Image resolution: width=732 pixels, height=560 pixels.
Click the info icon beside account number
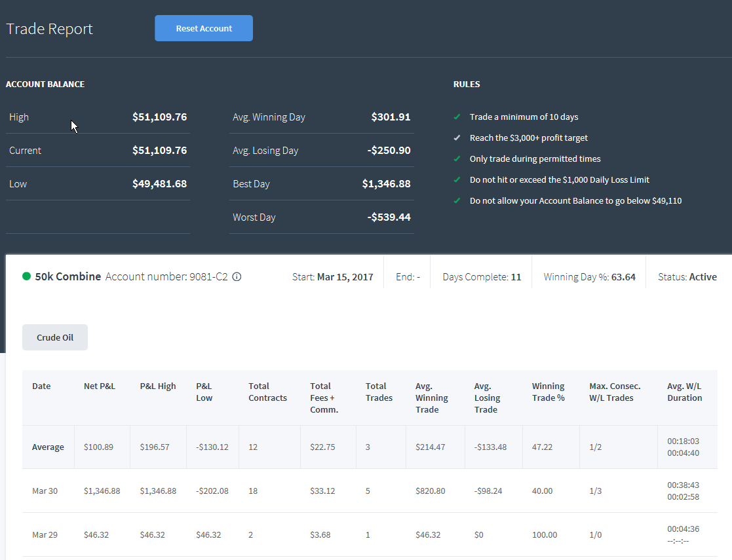tap(237, 277)
